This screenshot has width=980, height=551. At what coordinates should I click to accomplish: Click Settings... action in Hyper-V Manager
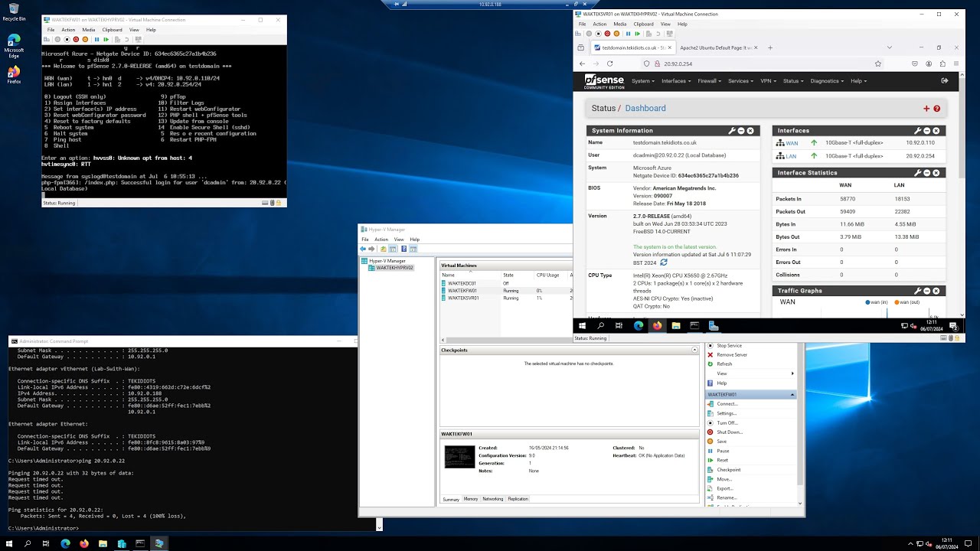[727, 413]
